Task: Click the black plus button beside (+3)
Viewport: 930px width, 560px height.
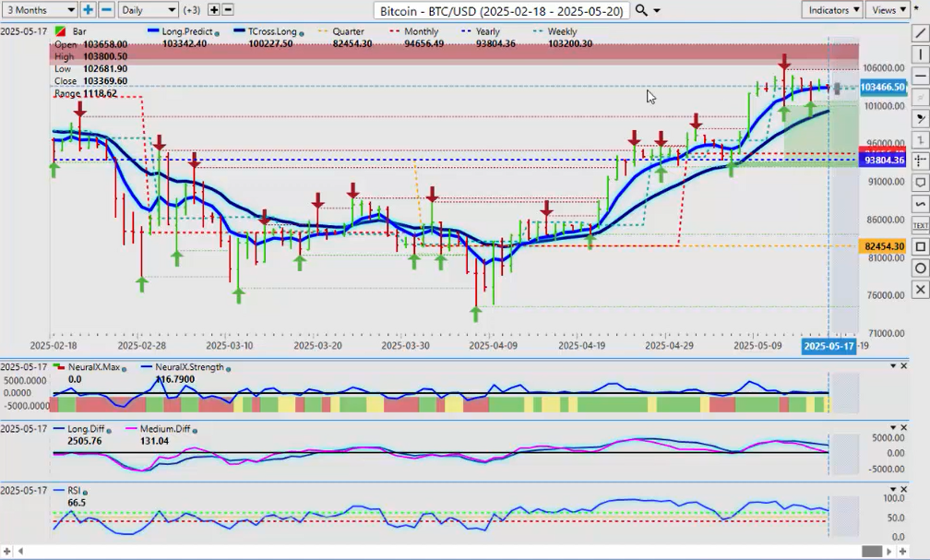Action: click(x=213, y=9)
